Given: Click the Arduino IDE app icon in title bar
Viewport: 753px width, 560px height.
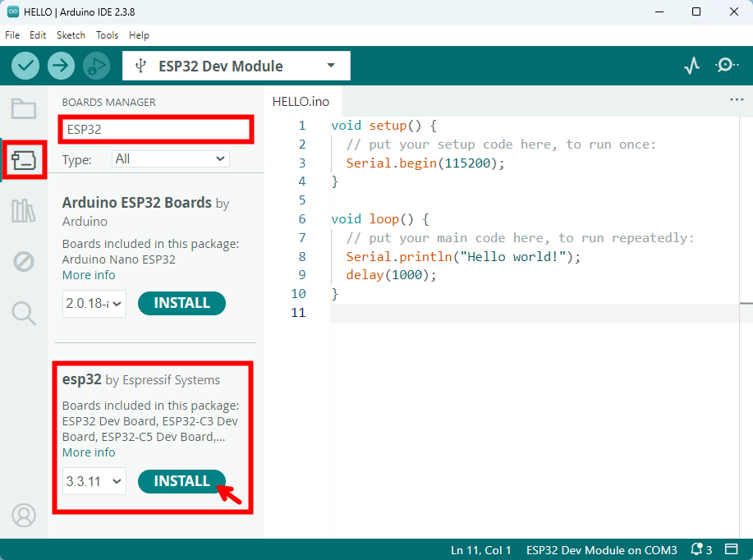Looking at the screenshot, I should click(13, 12).
